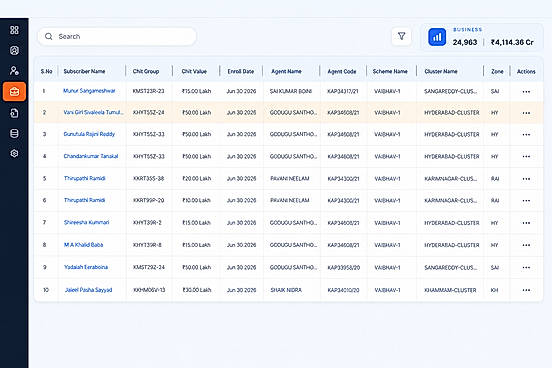Click chit group KMST29Z-24

(149, 267)
